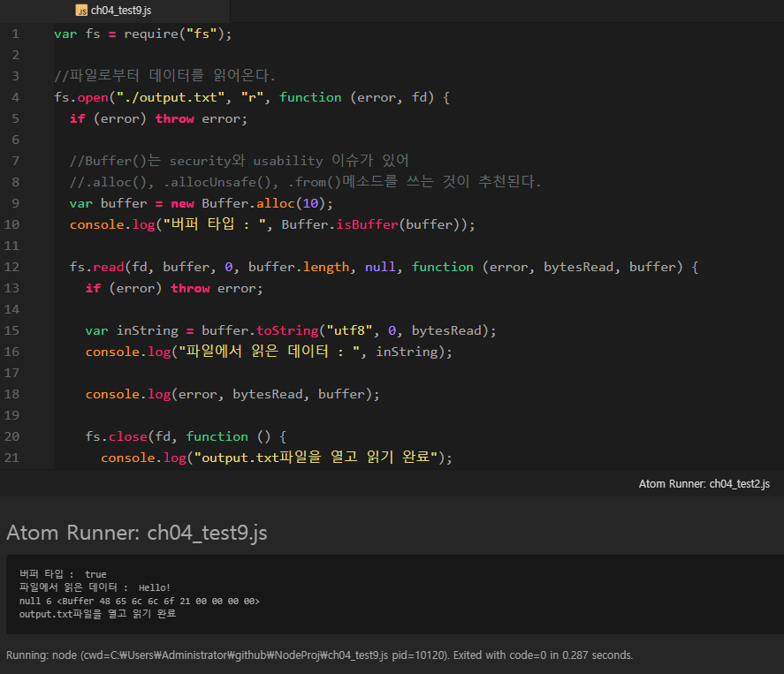The image size is (784, 674).
Task: Click output line '버퍼 타입 : true'
Action: point(63,574)
